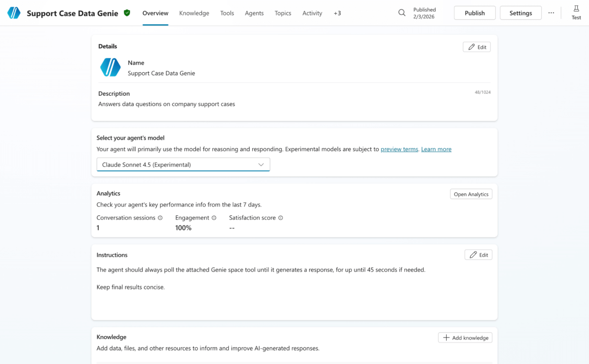Select the Topics tab
589x364 pixels.
coord(283,13)
